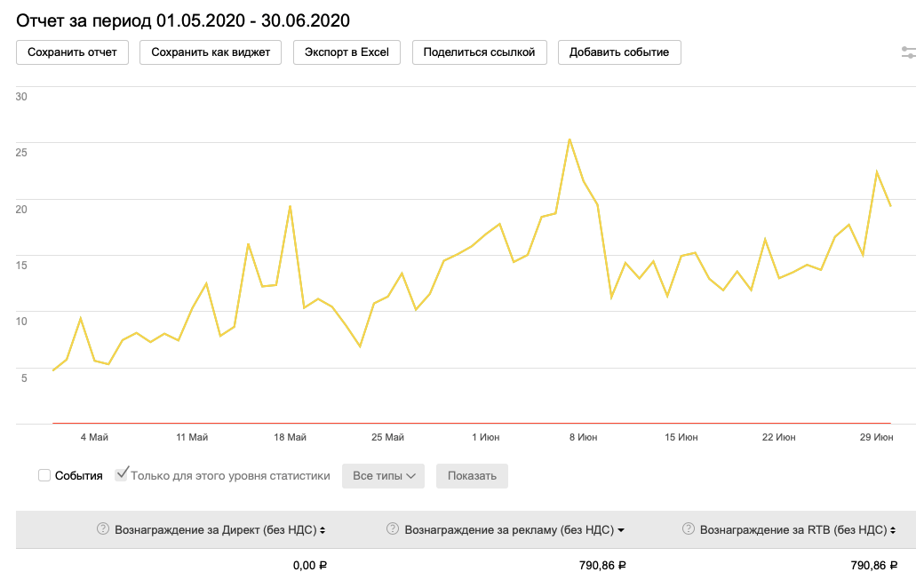Open help icon for Вознаграждение за RTB

[688, 528]
